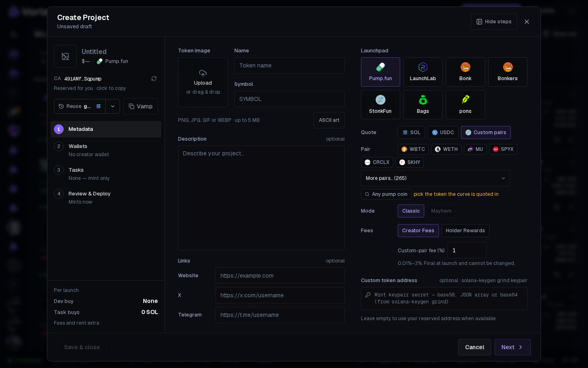Go to the Metadata step
The image size is (588, 368).
106,129
